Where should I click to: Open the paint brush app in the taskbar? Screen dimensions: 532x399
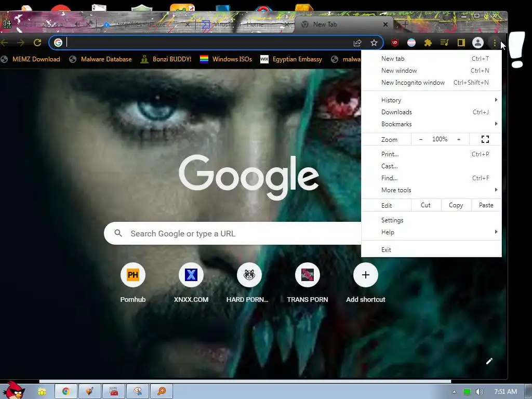click(89, 392)
